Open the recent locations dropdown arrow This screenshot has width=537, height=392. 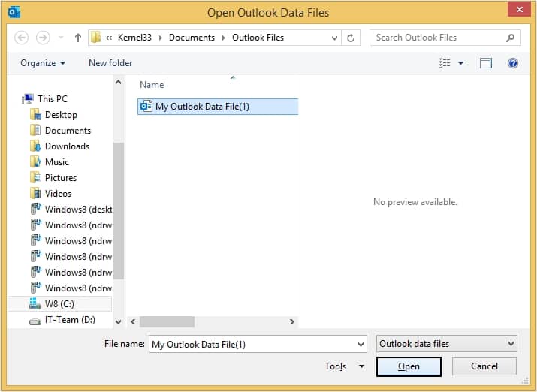61,38
